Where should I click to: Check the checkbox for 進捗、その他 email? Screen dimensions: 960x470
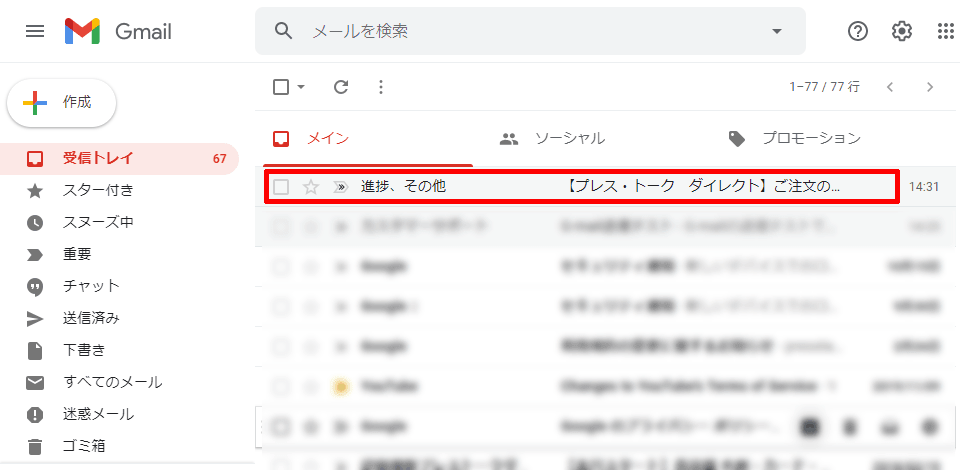282,187
